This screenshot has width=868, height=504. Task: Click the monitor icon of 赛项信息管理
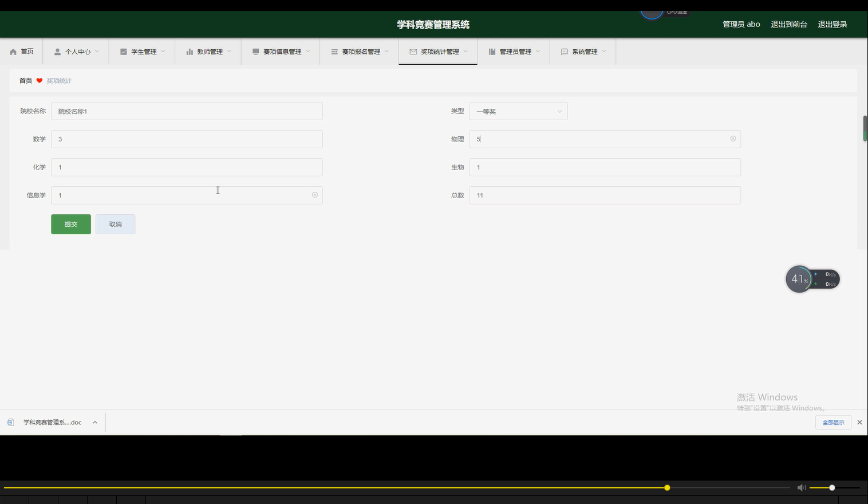[x=255, y=51]
